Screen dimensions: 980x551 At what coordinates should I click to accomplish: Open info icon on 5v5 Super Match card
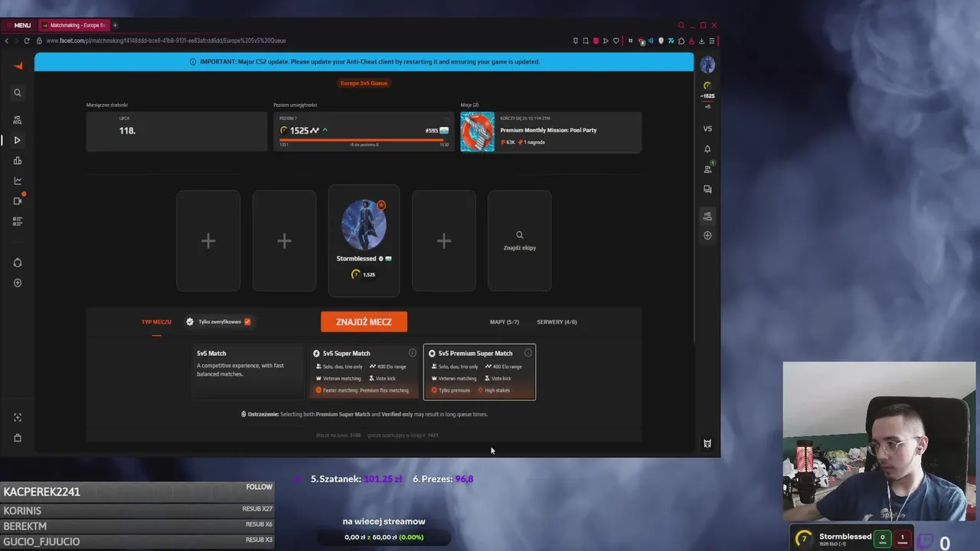point(412,353)
